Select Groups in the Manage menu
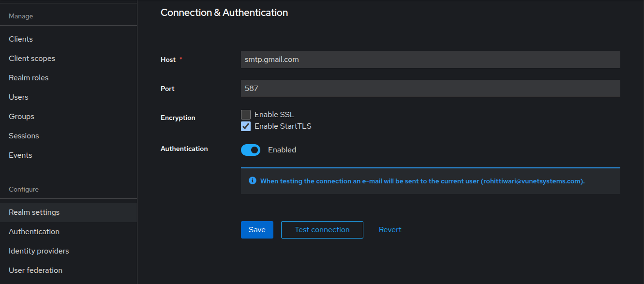644x284 pixels. [x=21, y=117]
